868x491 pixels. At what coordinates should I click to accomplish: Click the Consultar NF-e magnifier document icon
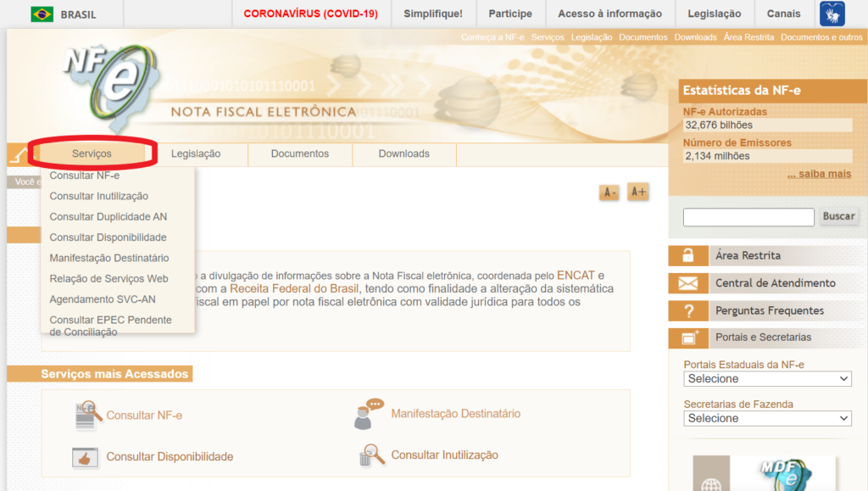coord(88,415)
